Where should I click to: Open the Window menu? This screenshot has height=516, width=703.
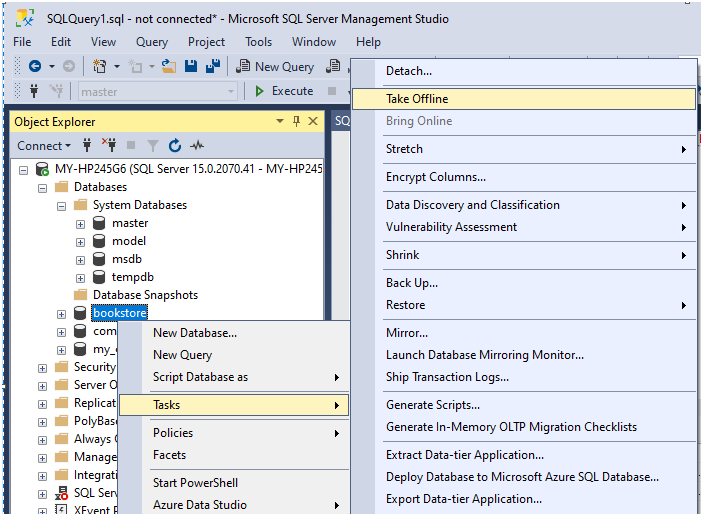coord(314,42)
